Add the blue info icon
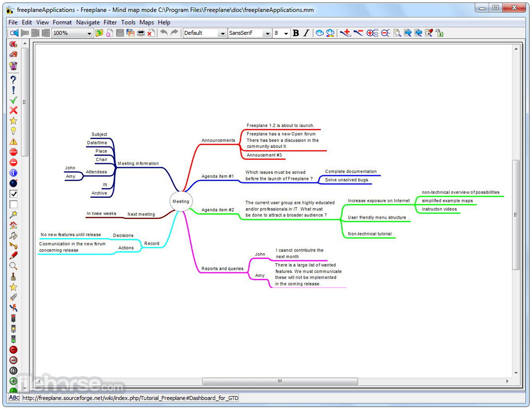 13,173
